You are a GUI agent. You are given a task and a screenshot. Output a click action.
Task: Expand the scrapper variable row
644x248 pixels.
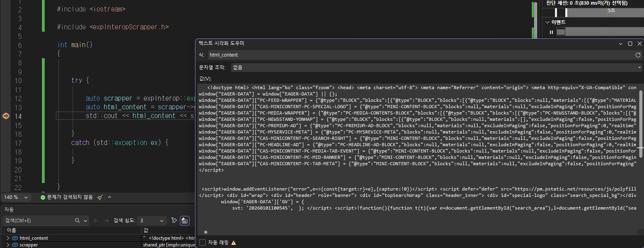tap(8, 245)
